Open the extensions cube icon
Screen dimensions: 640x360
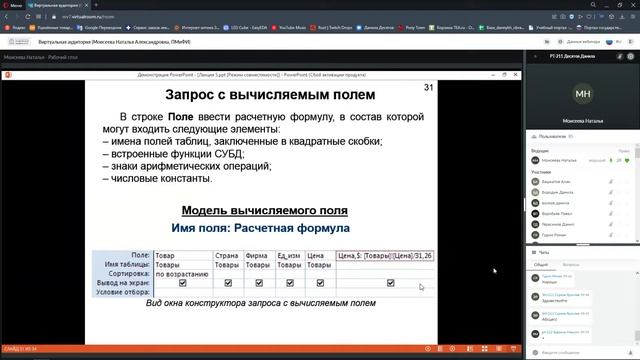tap(611, 17)
